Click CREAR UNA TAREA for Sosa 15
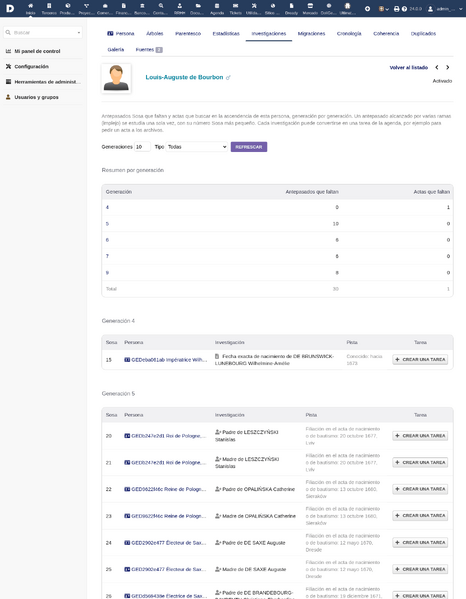 [x=420, y=359]
